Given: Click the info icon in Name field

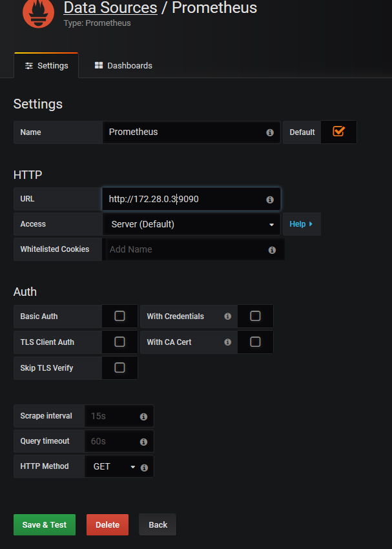Looking at the screenshot, I should click(270, 132).
